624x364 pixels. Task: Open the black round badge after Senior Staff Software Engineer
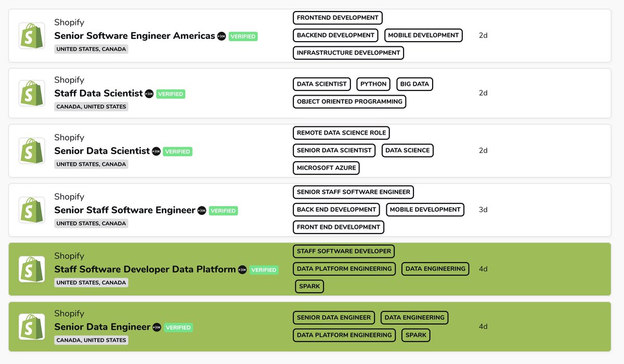[202, 211]
